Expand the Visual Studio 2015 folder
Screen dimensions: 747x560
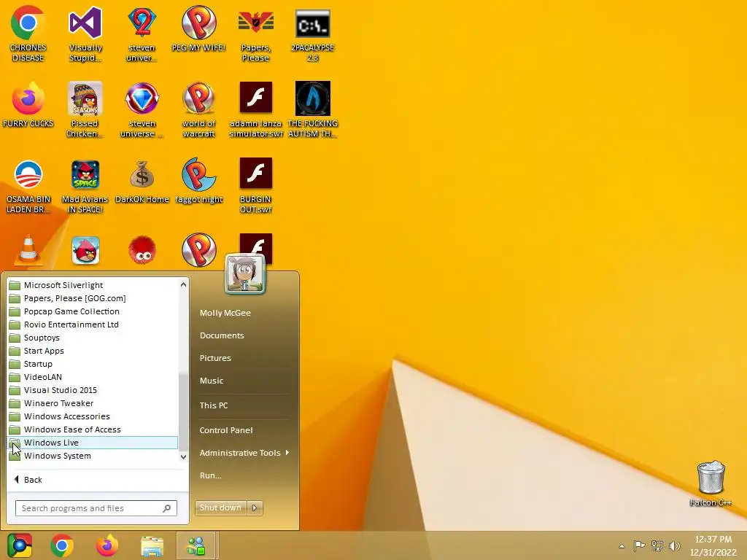[93, 390]
